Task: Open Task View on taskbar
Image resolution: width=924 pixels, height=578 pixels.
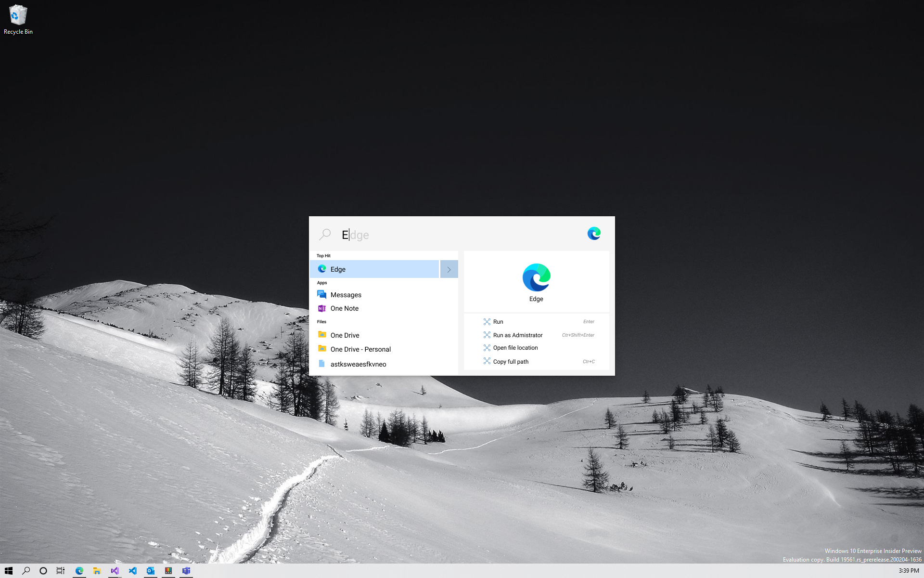Action: 61,571
